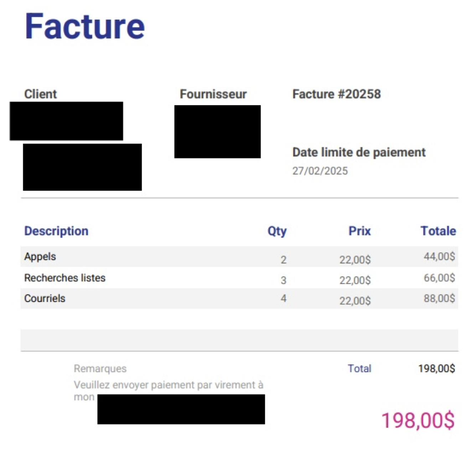Viewport: 476px width, 451px height.
Task: Select the "Recherches listes" line item
Action: [65, 278]
